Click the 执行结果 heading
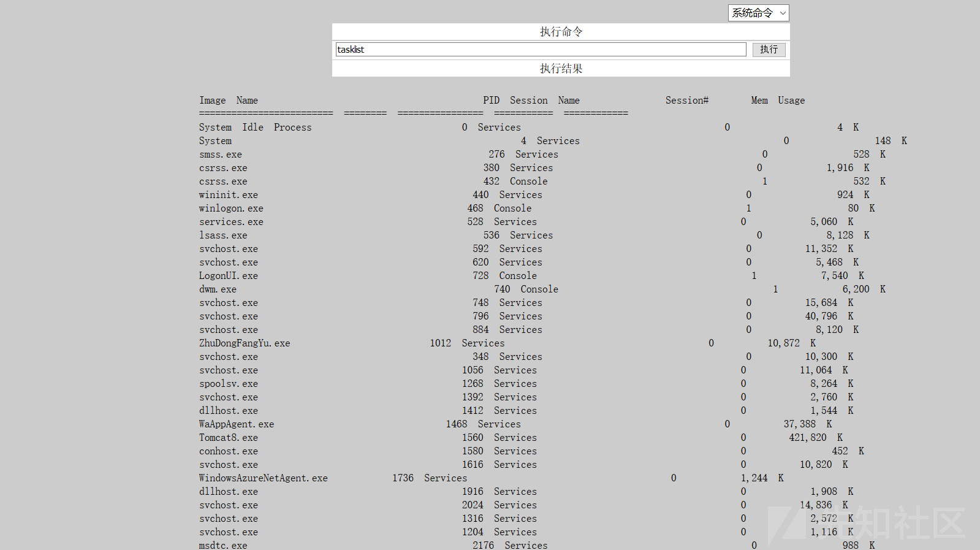 pyautogui.click(x=561, y=69)
